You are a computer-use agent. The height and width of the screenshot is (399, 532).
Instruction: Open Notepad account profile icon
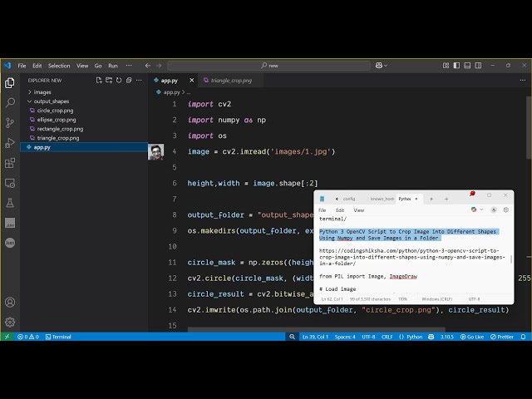[494, 210]
